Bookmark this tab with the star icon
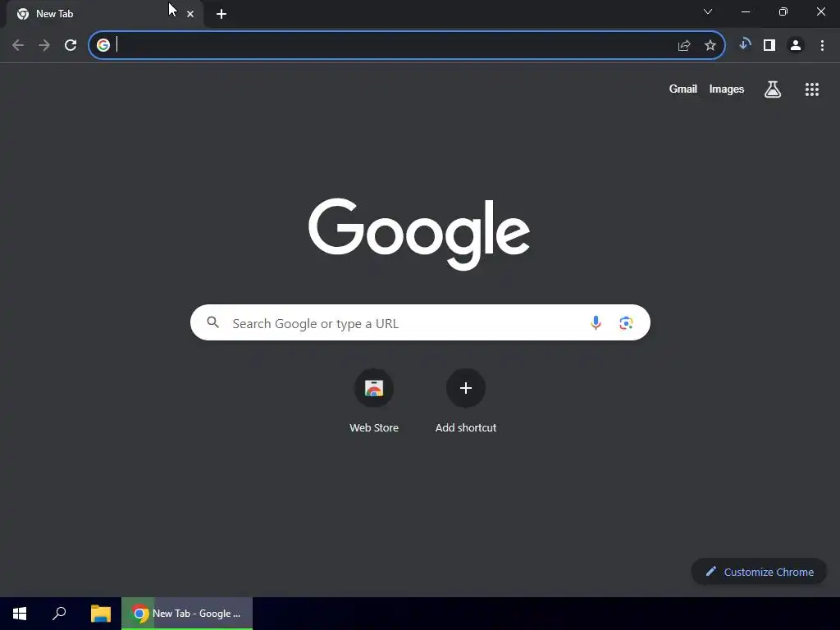The height and width of the screenshot is (630, 840). click(710, 46)
